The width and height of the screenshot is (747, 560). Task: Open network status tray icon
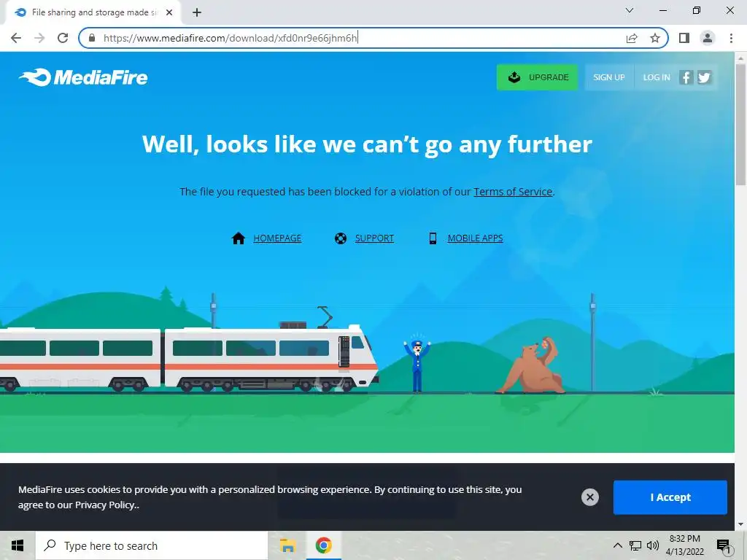pyautogui.click(x=635, y=545)
